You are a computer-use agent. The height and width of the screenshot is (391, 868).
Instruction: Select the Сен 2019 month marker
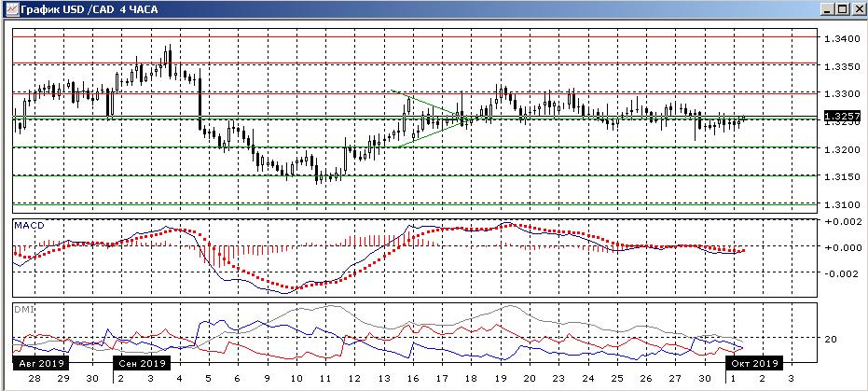click(x=140, y=363)
